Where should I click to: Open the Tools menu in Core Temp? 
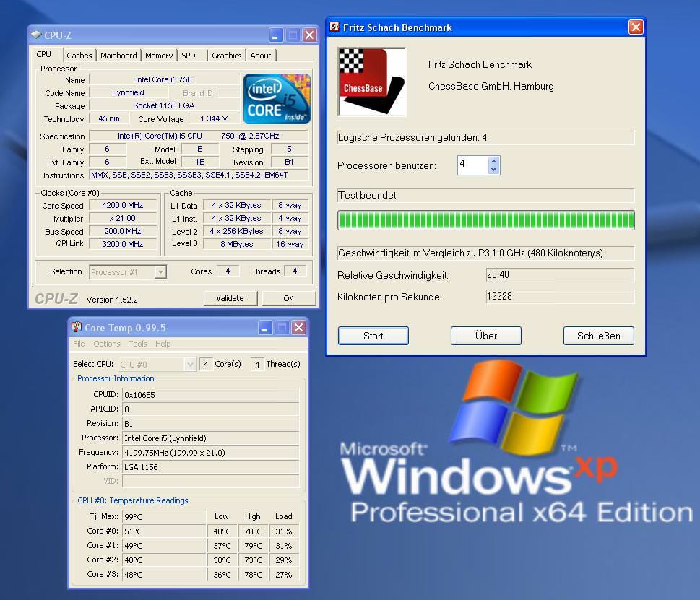(x=138, y=344)
